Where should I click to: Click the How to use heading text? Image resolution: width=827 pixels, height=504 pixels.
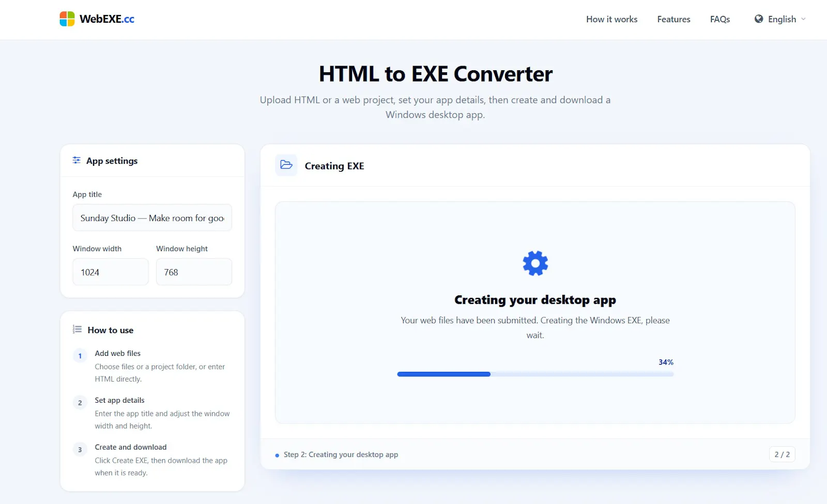[111, 330]
